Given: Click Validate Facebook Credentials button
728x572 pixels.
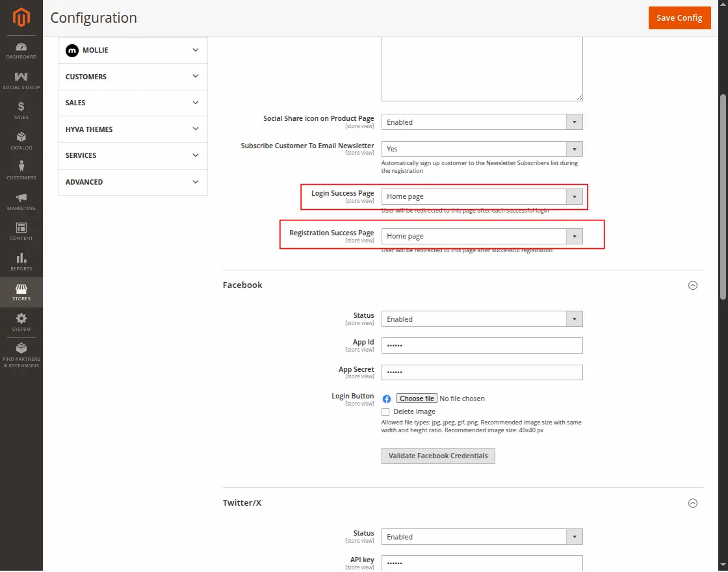Looking at the screenshot, I should coord(438,456).
